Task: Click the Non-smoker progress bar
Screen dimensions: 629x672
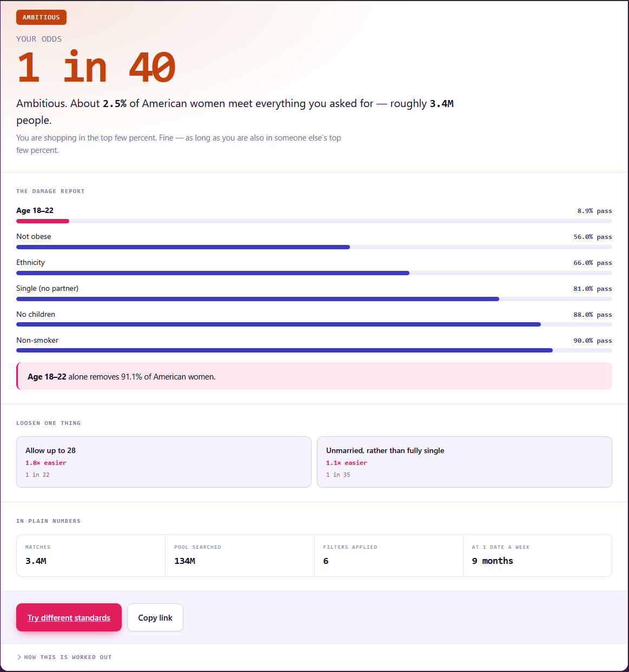Action: point(314,350)
